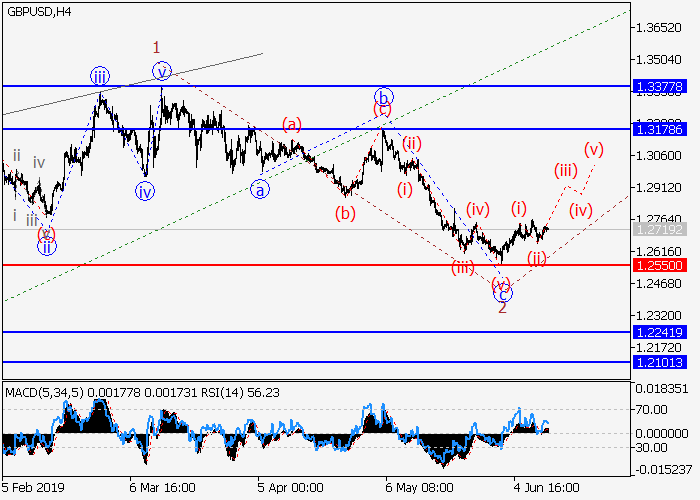
Task: Select the red (b) wave label
Action: [x=345, y=212]
